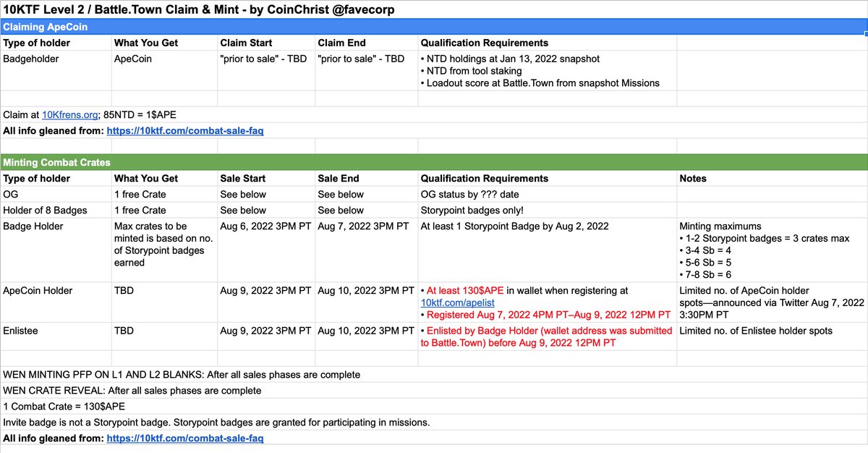Select 'Invite badge is not a Storypoint badge' row
The image size is (868, 453).
(x=434, y=423)
